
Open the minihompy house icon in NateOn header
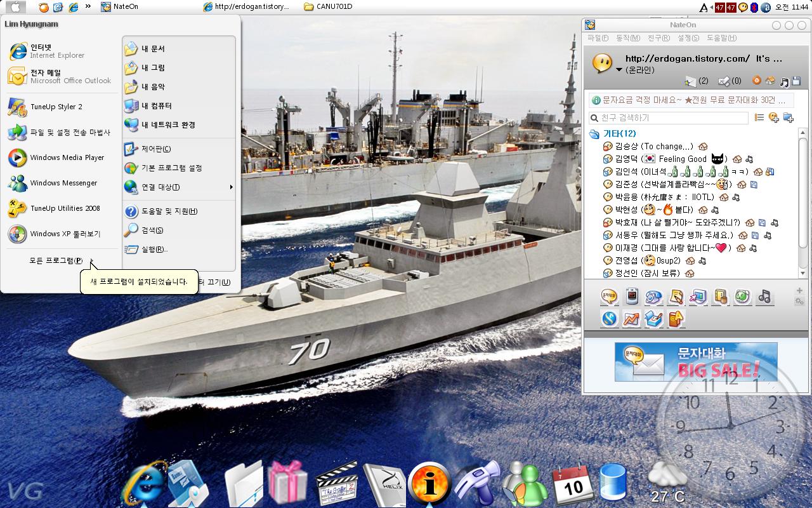click(770, 81)
